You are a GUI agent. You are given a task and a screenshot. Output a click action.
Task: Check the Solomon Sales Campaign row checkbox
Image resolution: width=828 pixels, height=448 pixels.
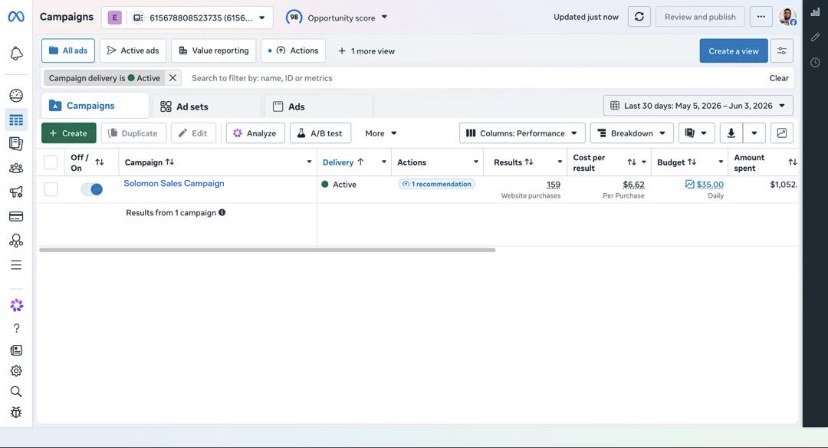[x=51, y=189]
